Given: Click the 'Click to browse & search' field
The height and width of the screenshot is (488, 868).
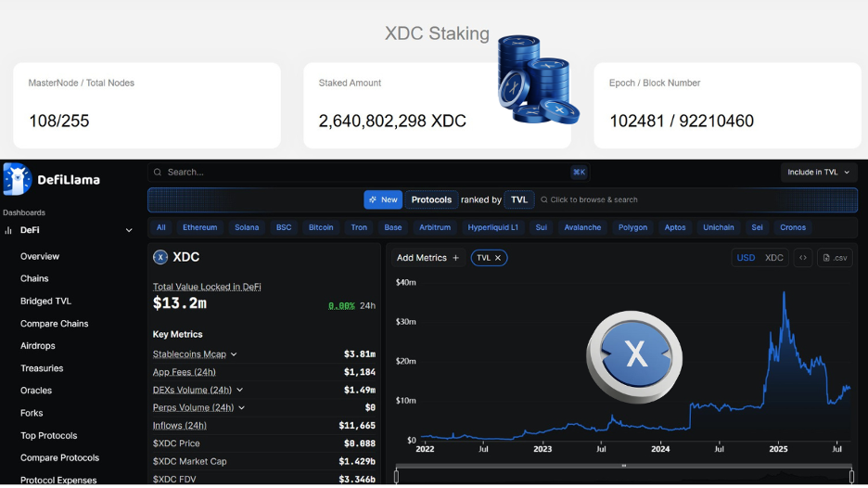Looking at the screenshot, I should pyautogui.click(x=589, y=199).
